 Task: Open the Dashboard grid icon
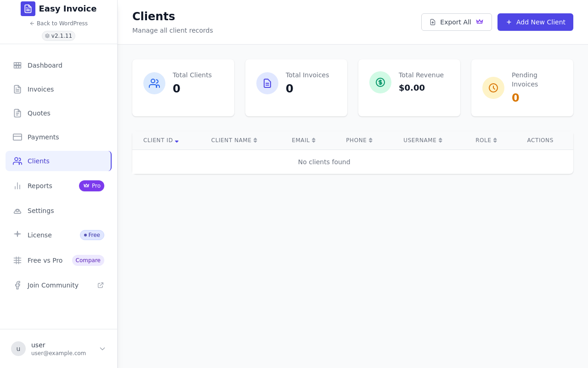pyautogui.click(x=17, y=65)
